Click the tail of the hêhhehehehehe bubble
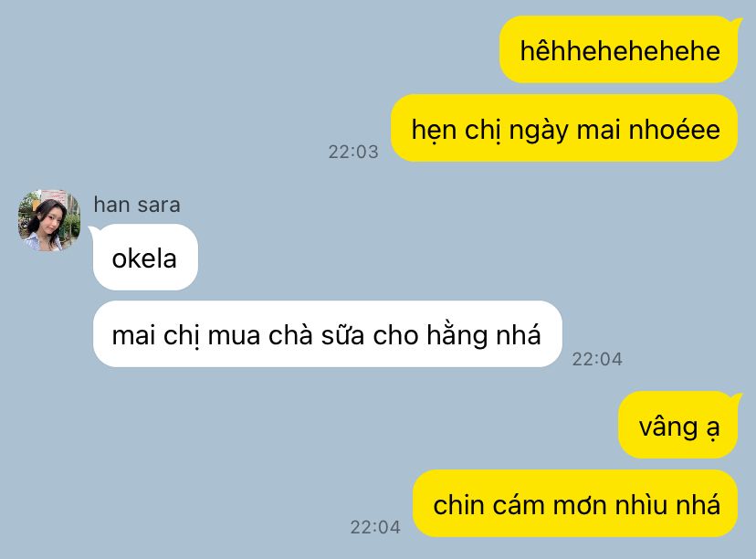This screenshot has width=756, height=559. [736, 23]
